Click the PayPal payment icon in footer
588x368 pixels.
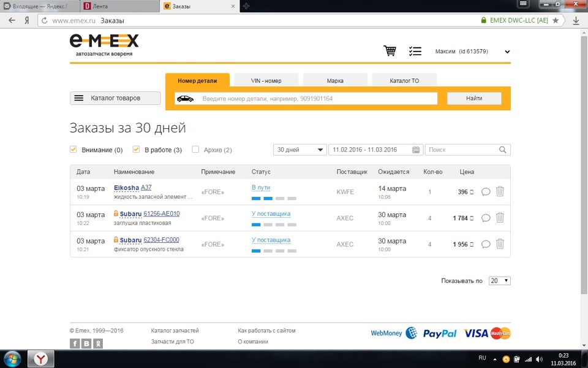pyautogui.click(x=439, y=332)
